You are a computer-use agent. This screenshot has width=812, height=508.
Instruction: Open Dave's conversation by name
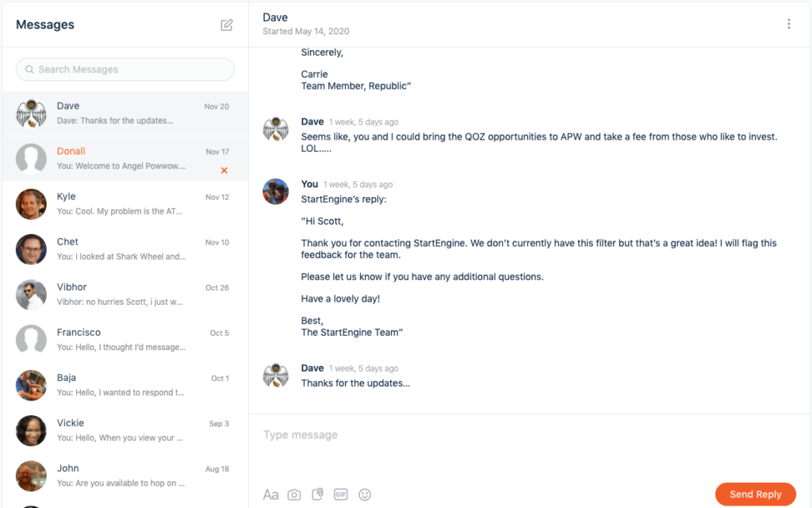click(68, 106)
